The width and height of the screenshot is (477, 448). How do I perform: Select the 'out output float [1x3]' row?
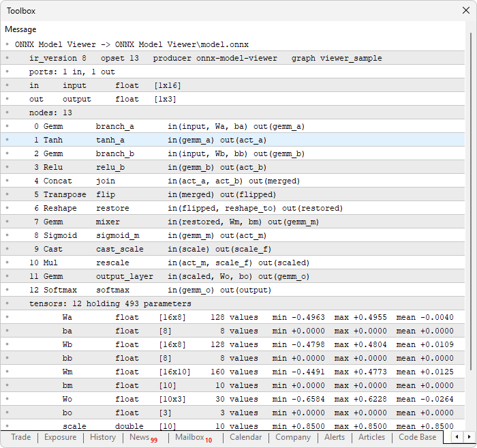pos(232,100)
